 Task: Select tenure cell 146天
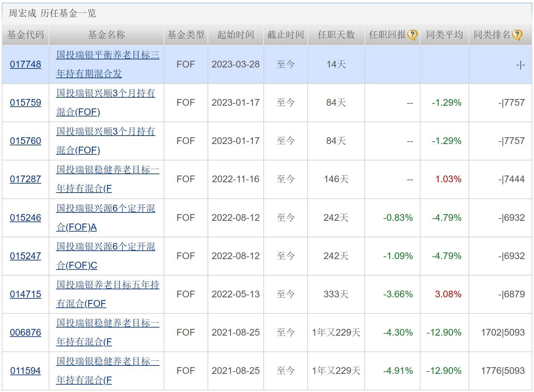point(336,179)
